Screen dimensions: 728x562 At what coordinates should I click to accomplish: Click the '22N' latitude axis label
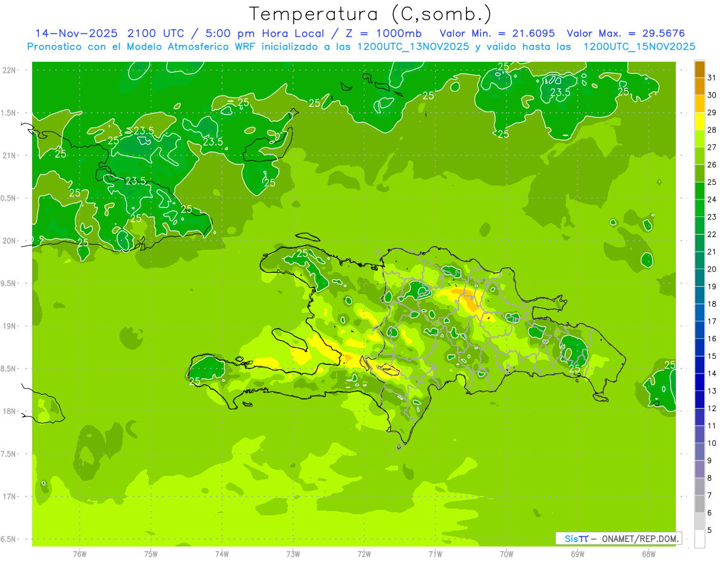(x=10, y=70)
